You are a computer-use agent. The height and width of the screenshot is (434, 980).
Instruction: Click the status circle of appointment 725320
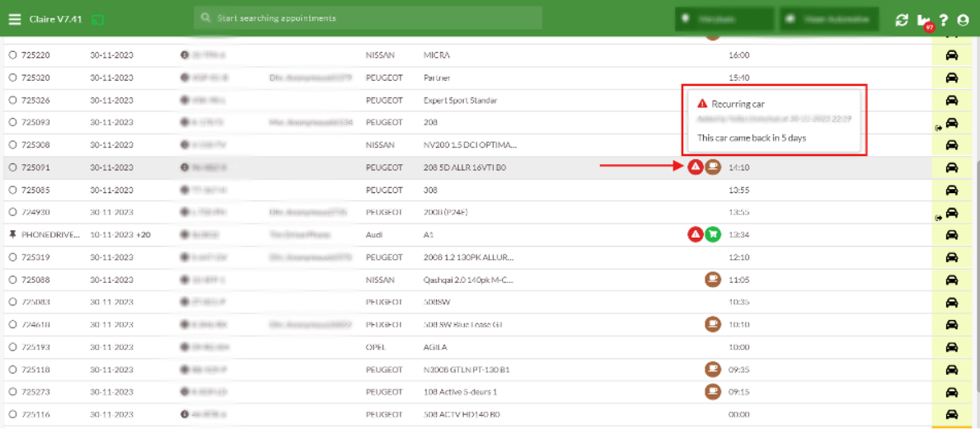(x=13, y=78)
